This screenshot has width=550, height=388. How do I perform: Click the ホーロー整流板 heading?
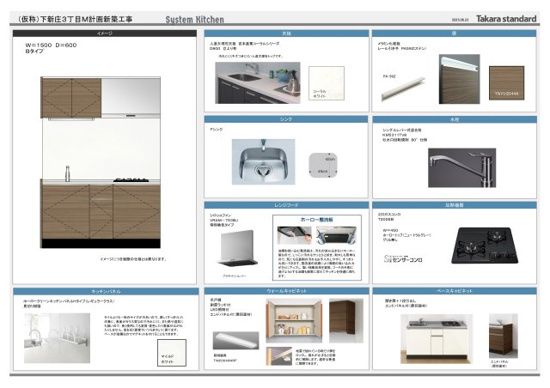click(x=317, y=220)
